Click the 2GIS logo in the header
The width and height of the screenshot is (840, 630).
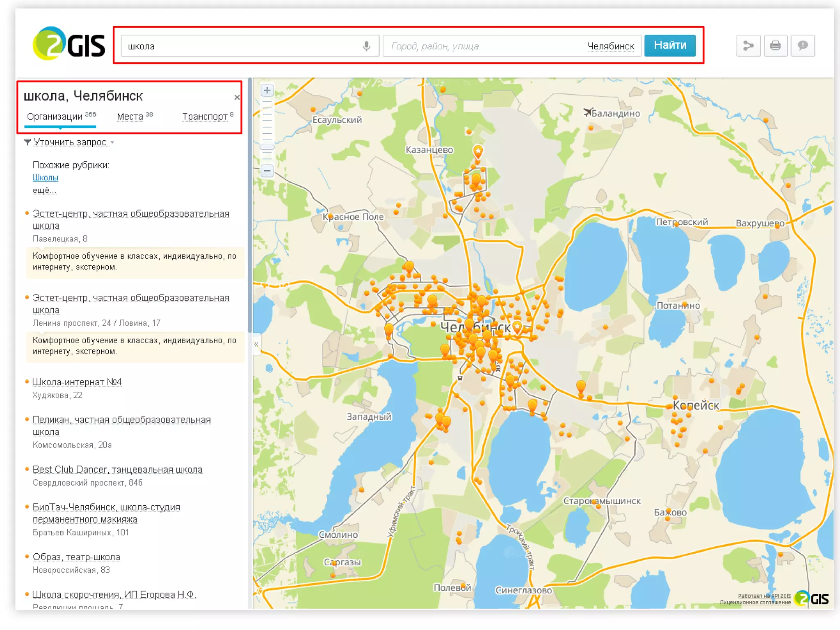[68, 44]
